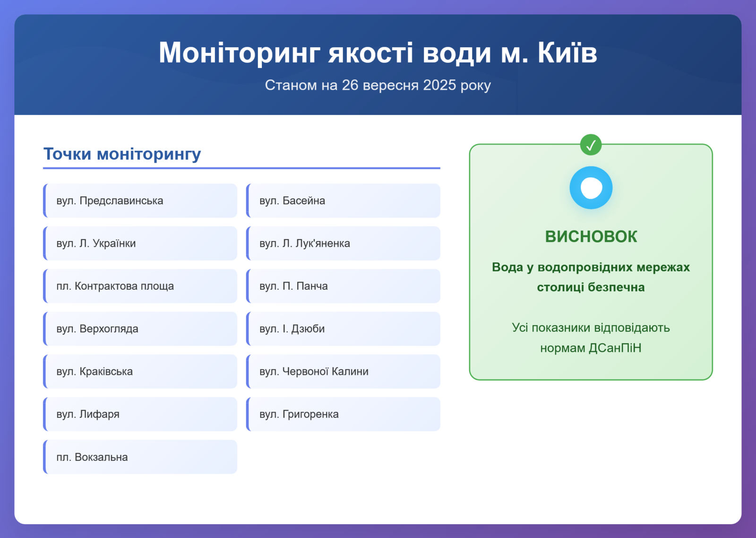756x538 pixels.
Task: Select вул. Верхогляда monitoring point
Action: (140, 329)
